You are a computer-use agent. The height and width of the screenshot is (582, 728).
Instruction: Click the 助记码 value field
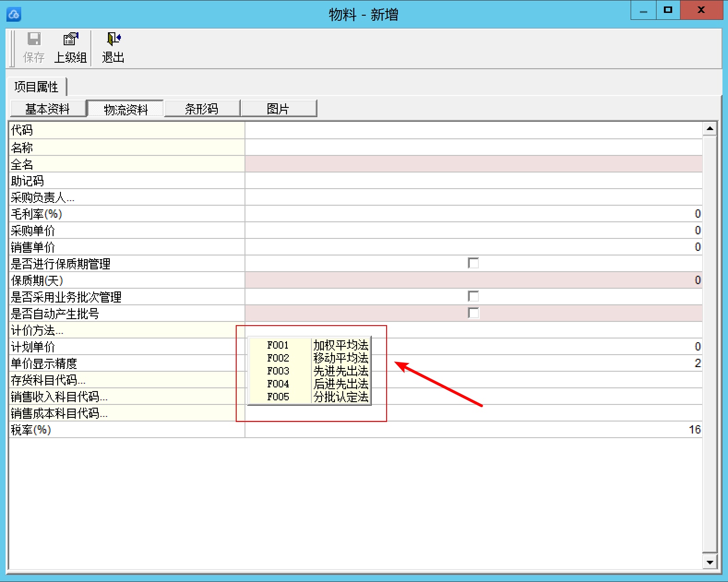click(x=474, y=180)
